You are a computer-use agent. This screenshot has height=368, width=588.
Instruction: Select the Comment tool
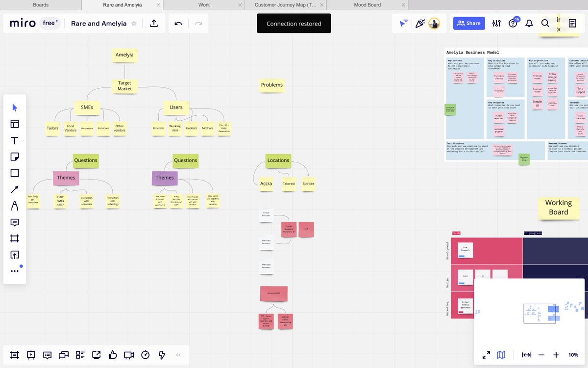tap(15, 222)
